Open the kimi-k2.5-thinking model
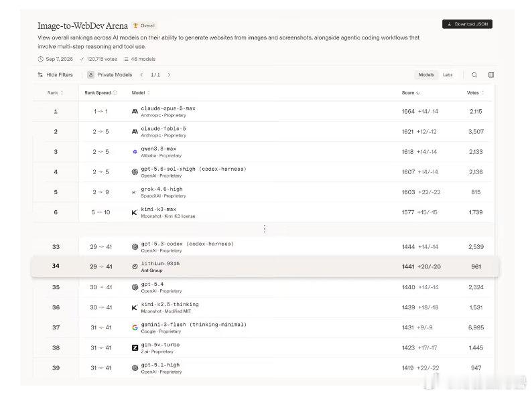The image size is (532, 395). (x=170, y=305)
